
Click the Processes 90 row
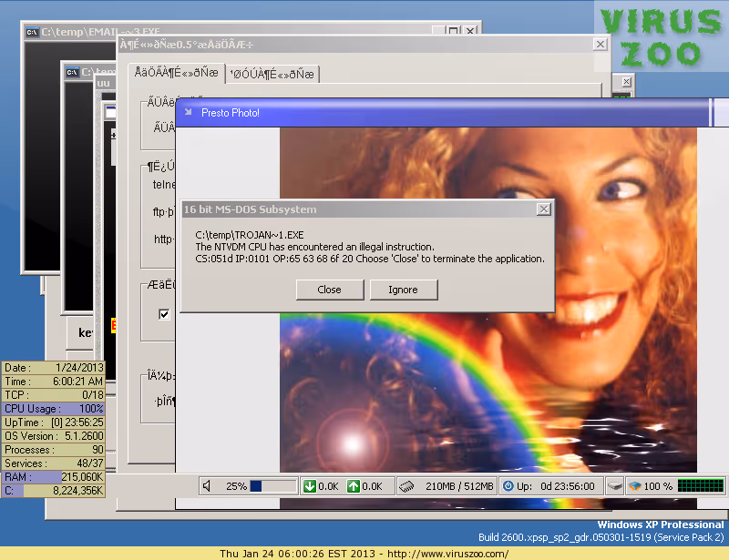54,450
